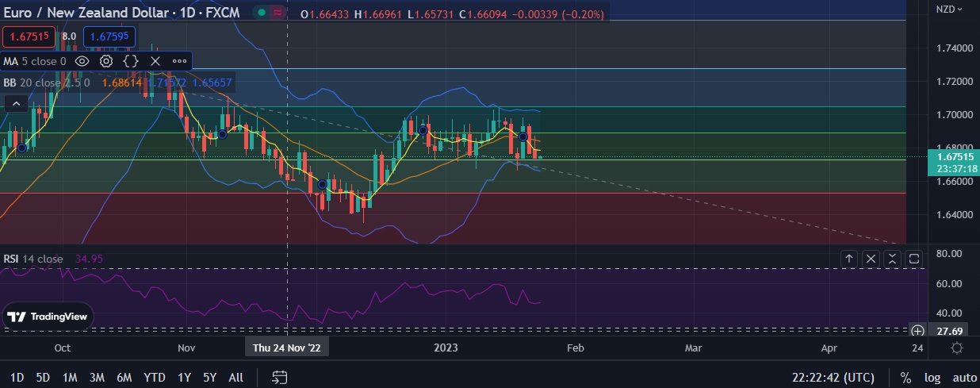Hide the MA indicator with eye icon
This screenshot has height=388, width=980.
82,61
